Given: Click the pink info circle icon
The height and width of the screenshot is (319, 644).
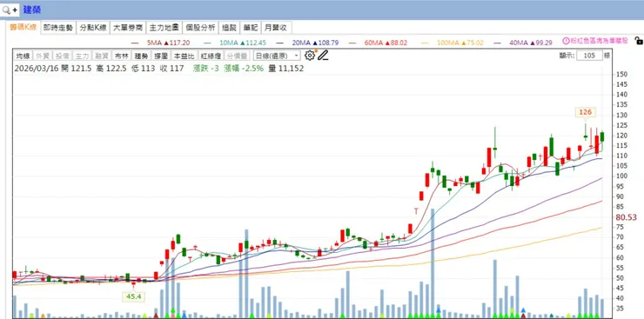Looking at the screenshot, I should (566, 41).
